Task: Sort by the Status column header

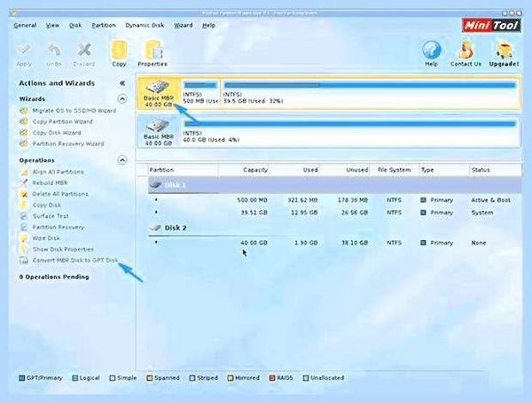Action: [496, 170]
